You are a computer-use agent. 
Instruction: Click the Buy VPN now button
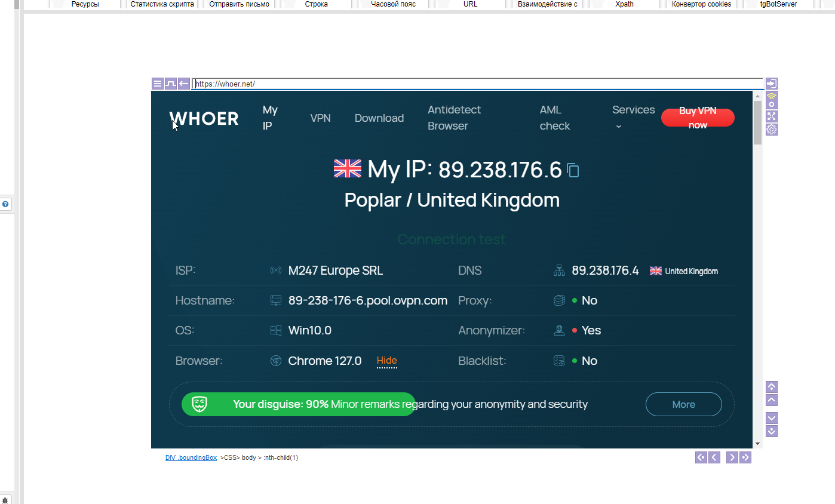click(x=697, y=118)
